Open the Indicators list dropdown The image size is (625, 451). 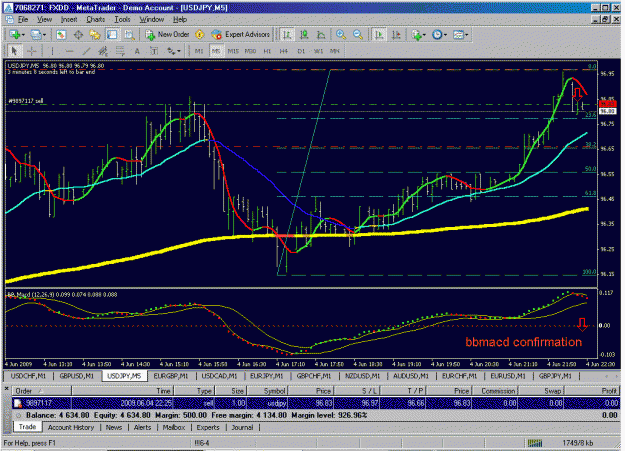(418, 35)
